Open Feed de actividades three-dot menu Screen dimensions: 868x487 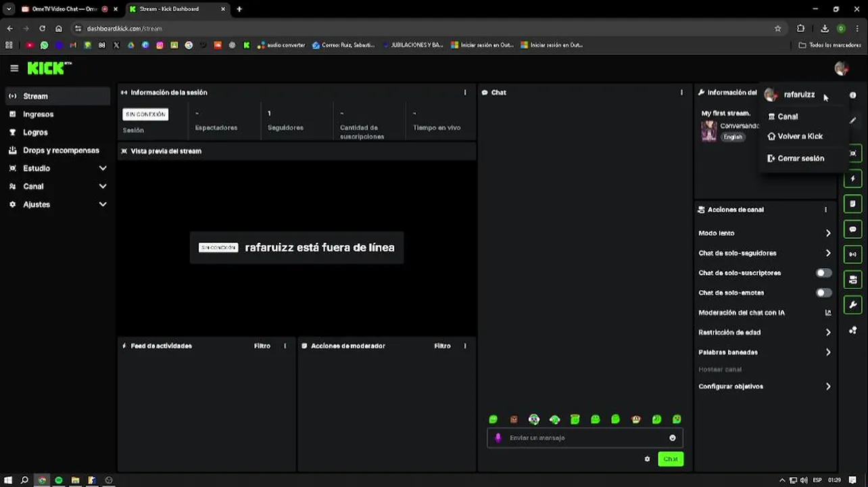(285, 346)
